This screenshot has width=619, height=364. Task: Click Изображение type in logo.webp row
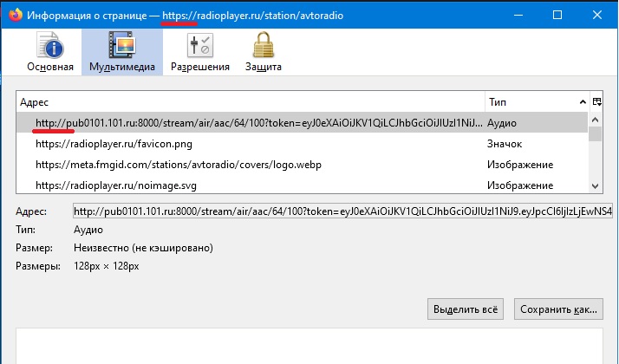pyautogui.click(x=520, y=165)
